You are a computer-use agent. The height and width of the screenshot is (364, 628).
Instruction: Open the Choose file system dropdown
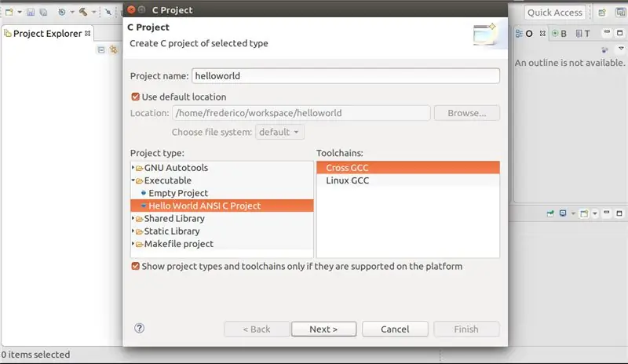point(279,132)
